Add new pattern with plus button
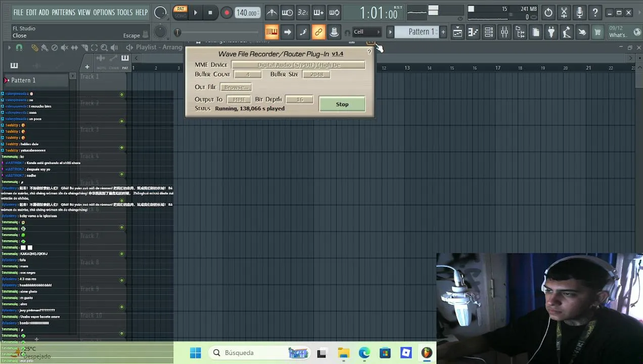Screen dimensions: 643x364 click(443, 32)
